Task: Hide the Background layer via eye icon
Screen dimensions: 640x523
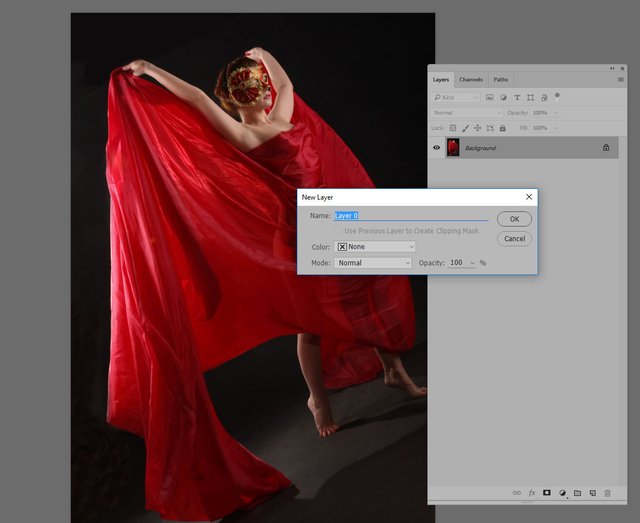Action: 436,148
